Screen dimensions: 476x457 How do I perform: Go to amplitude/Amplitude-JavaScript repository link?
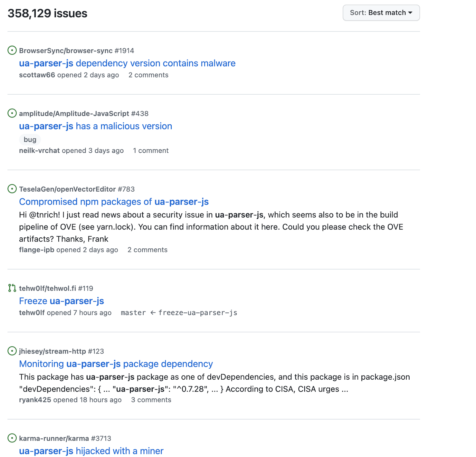pyautogui.click(x=74, y=114)
